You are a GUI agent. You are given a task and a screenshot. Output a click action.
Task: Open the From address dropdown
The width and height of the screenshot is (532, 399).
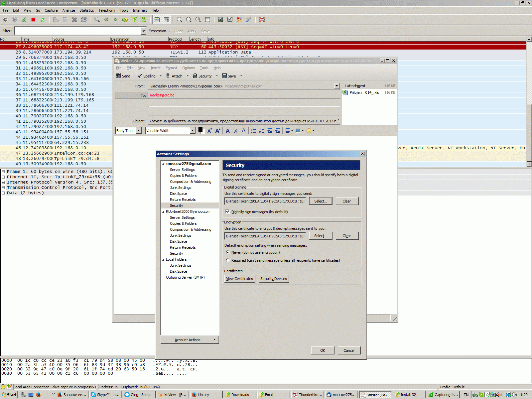click(x=336, y=86)
